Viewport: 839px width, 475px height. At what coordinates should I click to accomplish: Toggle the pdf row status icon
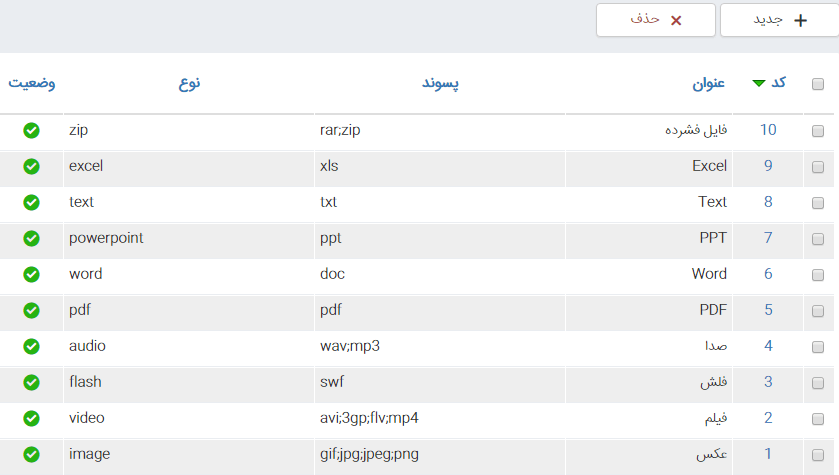pyautogui.click(x=31, y=310)
